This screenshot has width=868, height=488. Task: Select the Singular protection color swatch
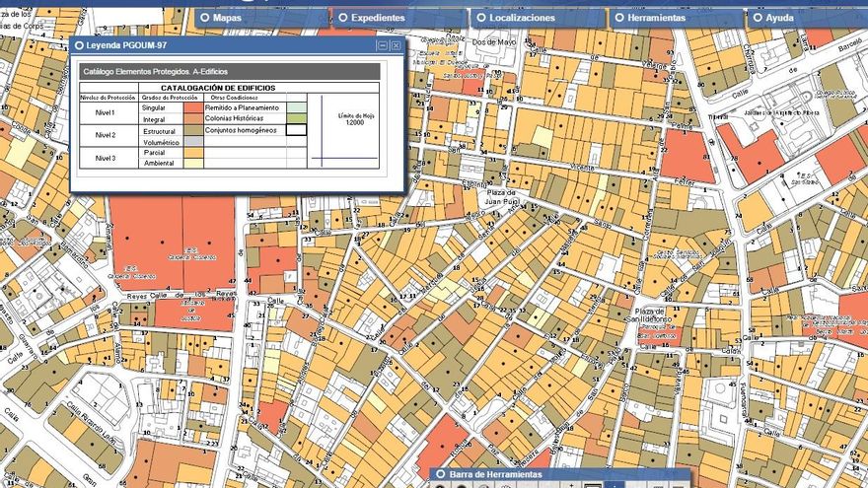(x=193, y=107)
